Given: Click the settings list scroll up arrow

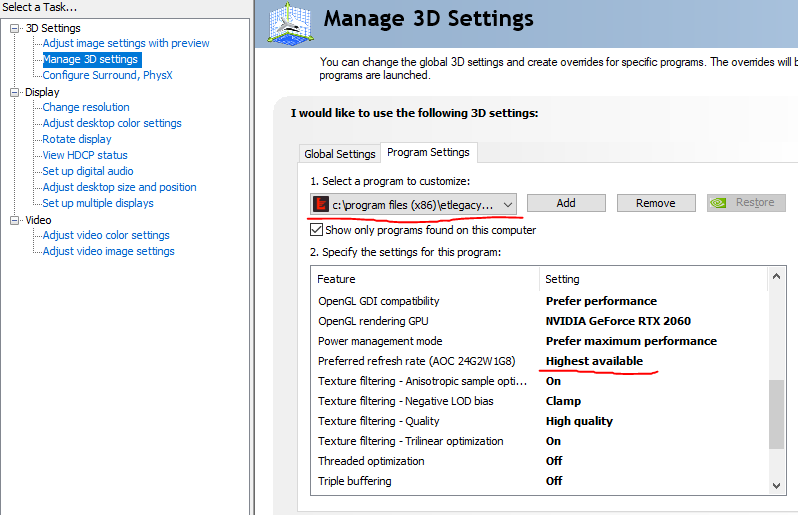Looking at the screenshot, I should tap(776, 276).
